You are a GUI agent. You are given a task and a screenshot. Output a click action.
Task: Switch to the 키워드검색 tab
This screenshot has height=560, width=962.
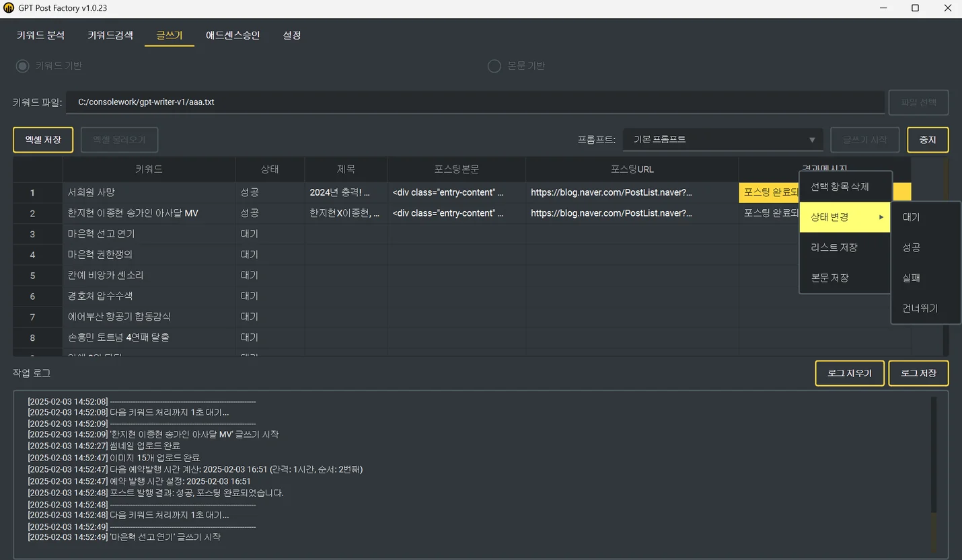(x=110, y=35)
